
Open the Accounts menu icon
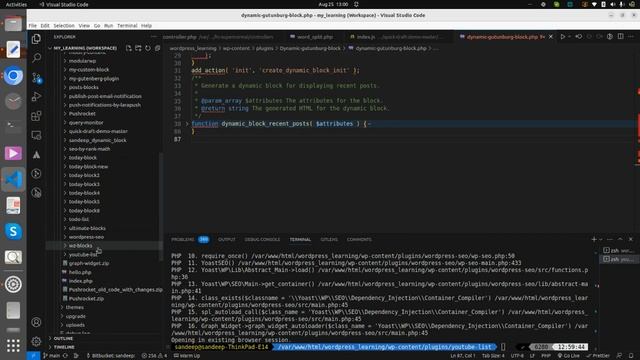pos(36,322)
